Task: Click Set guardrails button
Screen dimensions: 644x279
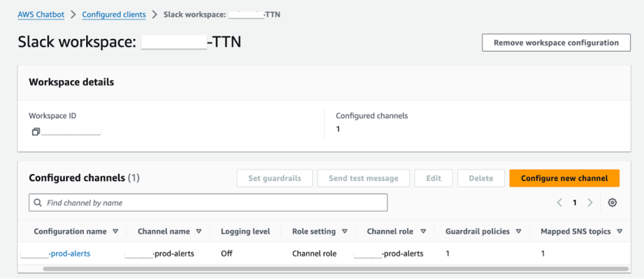Action: [x=275, y=178]
